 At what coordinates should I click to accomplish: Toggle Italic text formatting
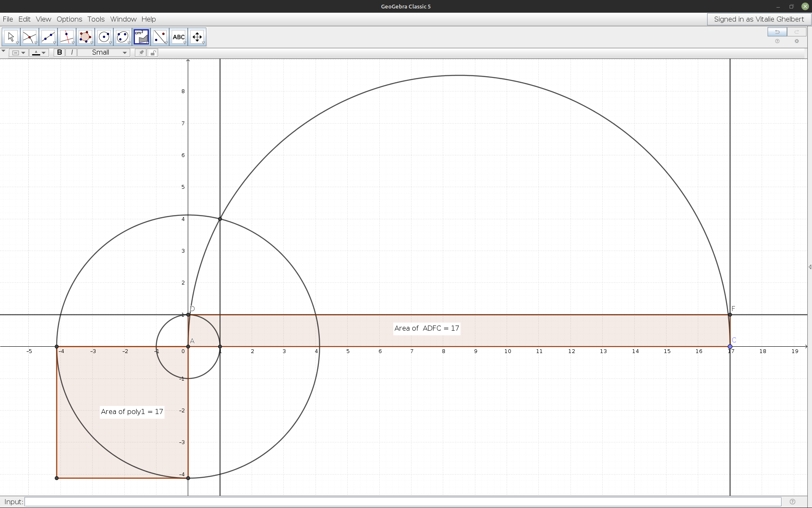[72, 52]
